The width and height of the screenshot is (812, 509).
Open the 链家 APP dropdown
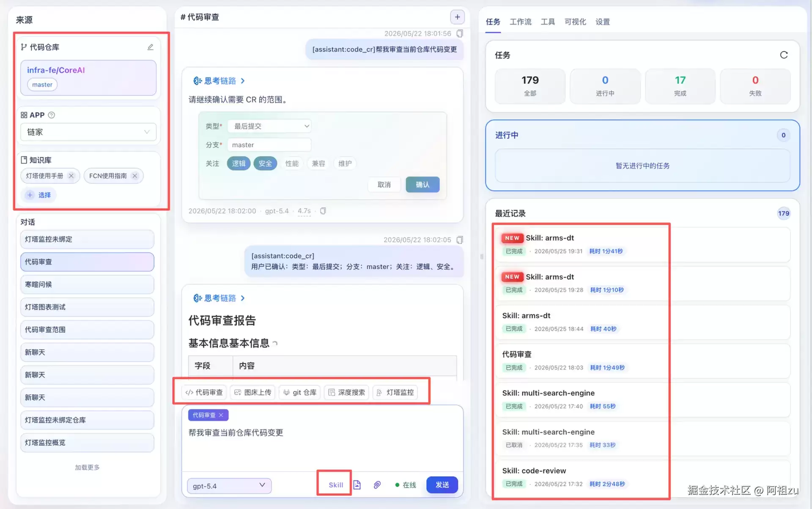click(88, 132)
